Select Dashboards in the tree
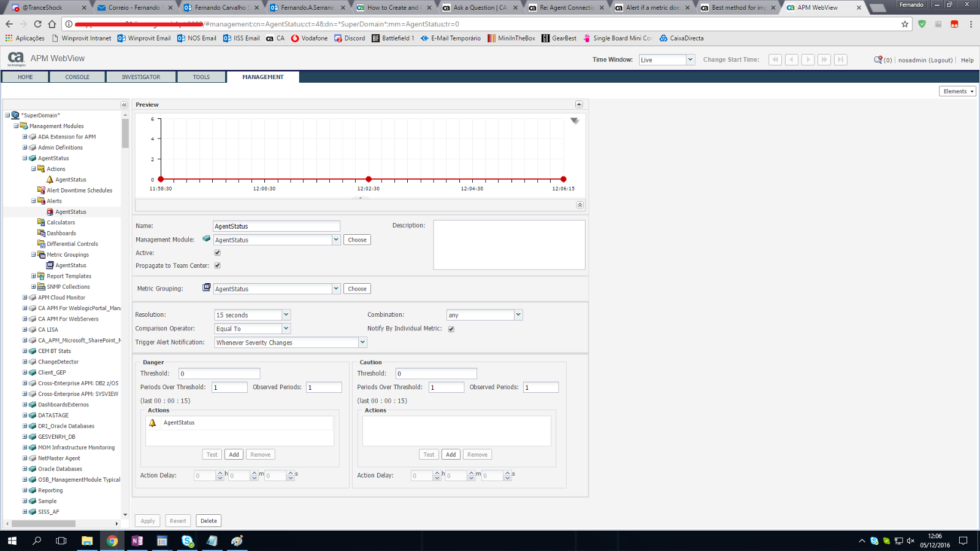Screen dimensions: 980x551 click(x=61, y=233)
